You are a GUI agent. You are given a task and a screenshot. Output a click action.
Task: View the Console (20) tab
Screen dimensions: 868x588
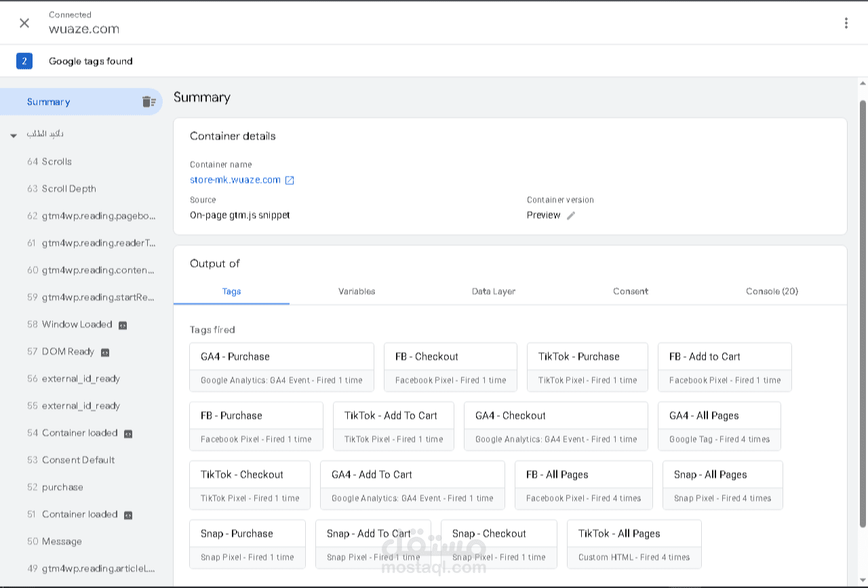[x=772, y=292]
